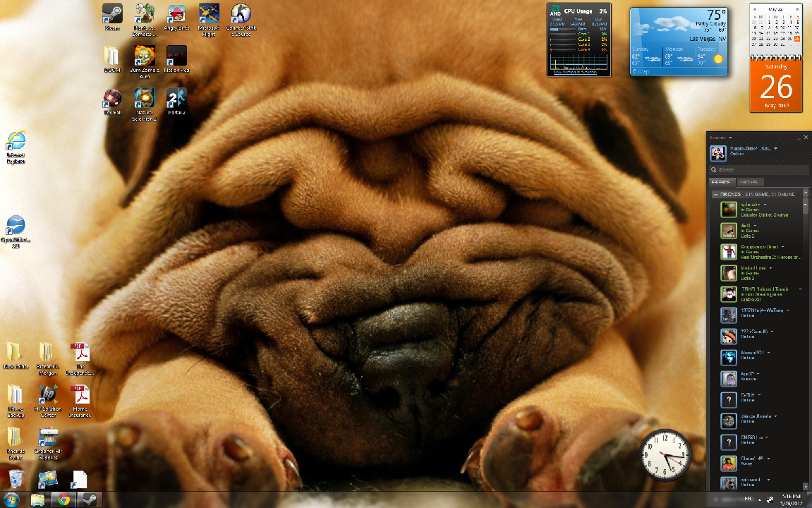This screenshot has width=812, height=508.
Task: Open the OpenOffice desktop shortcut
Action: pyautogui.click(x=16, y=232)
